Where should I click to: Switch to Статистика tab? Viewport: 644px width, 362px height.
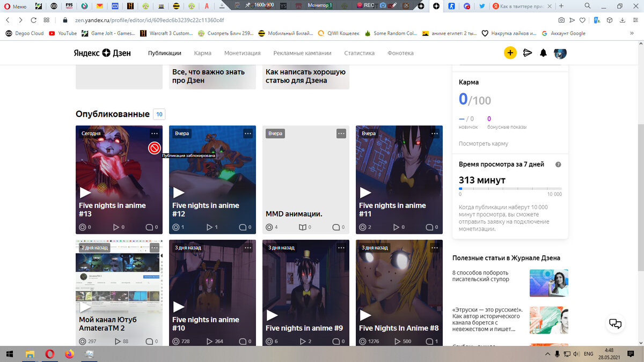point(360,53)
